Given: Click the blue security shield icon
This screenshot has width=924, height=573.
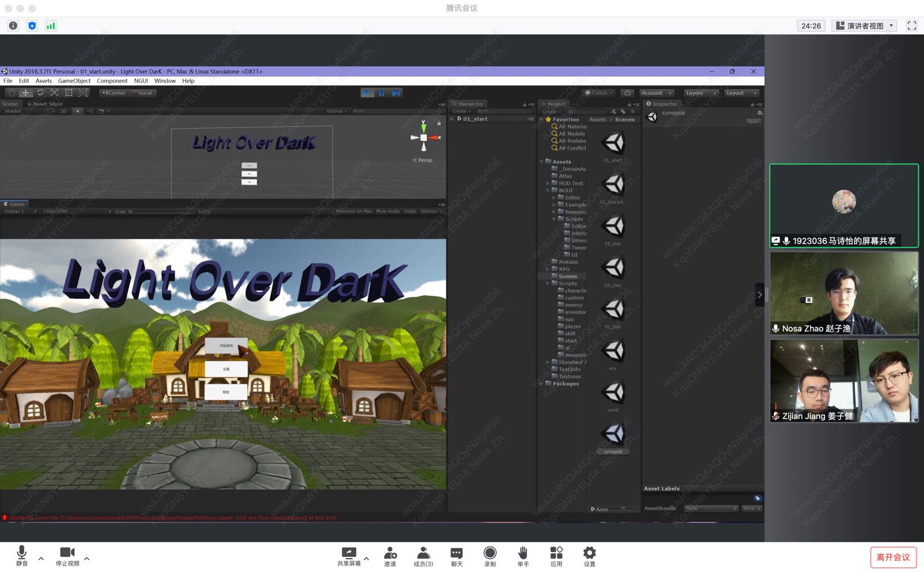Looking at the screenshot, I should coord(32,25).
